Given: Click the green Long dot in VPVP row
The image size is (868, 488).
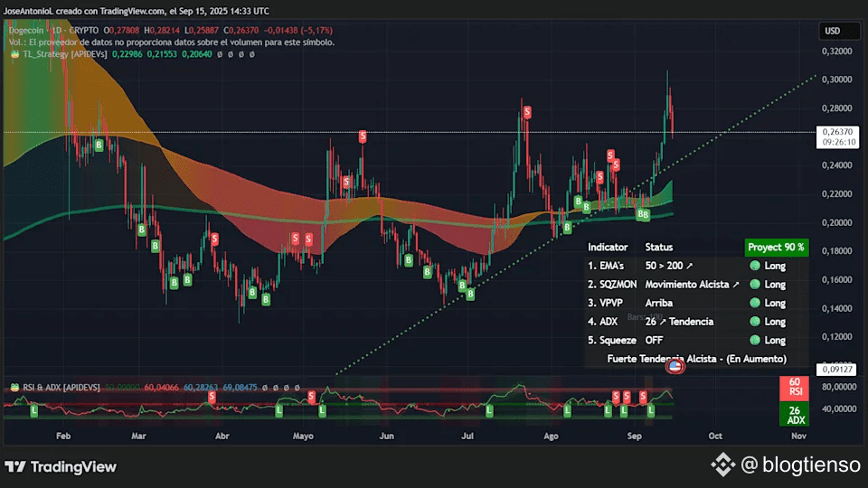Looking at the screenshot, I should point(754,304).
